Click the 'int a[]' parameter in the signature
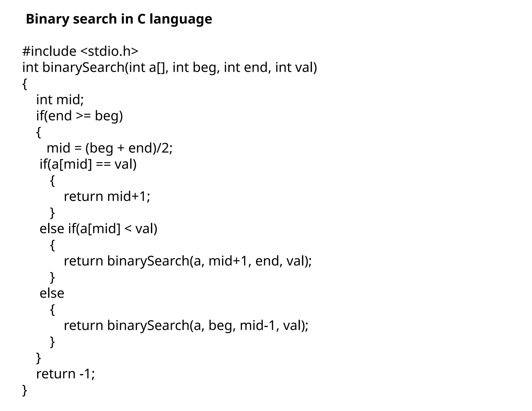This screenshot has height=411, width=532. [x=147, y=67]
